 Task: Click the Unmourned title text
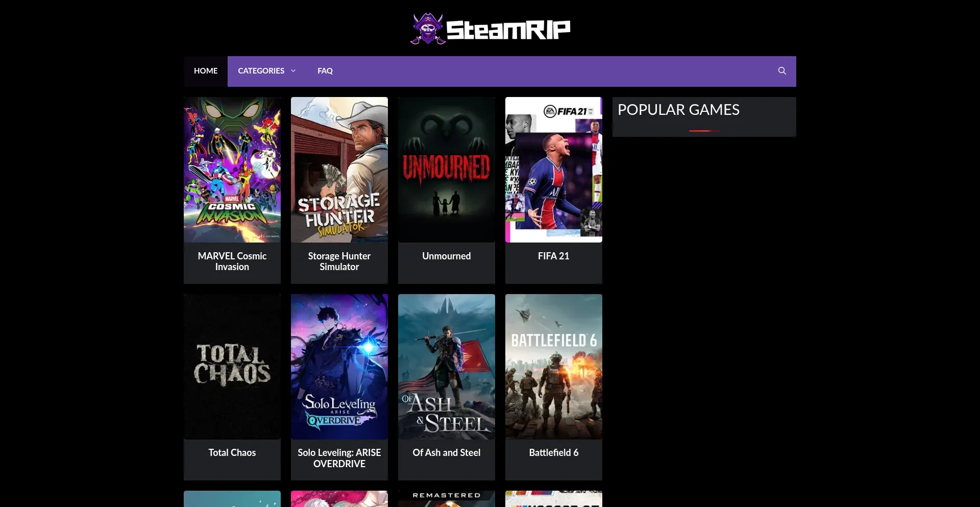446,256
